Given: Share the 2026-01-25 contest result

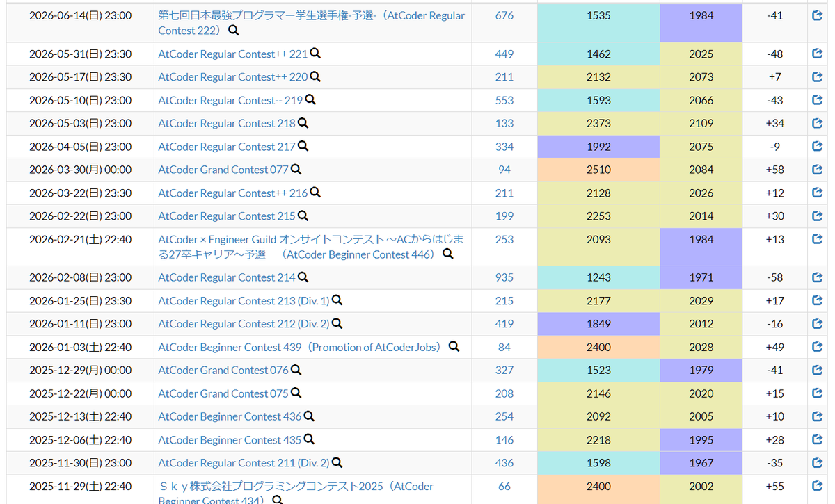Looking at the screenshot, I should click(x=818, y=300).
